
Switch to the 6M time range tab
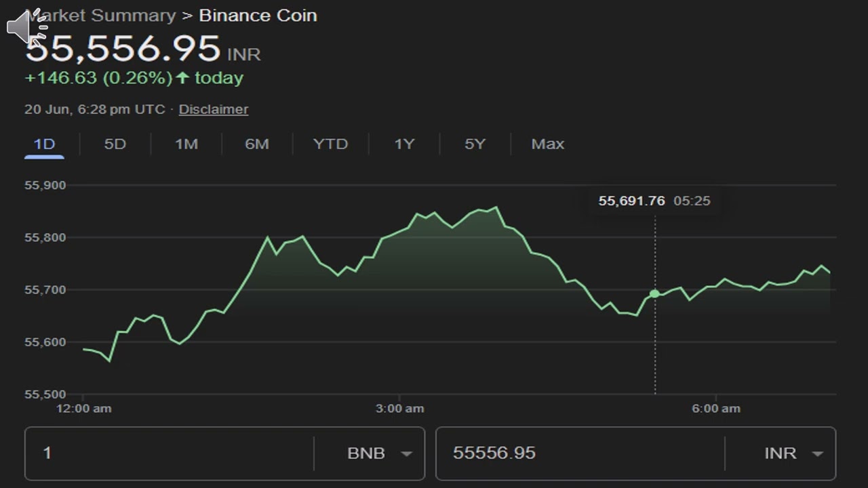pos(257,144)
